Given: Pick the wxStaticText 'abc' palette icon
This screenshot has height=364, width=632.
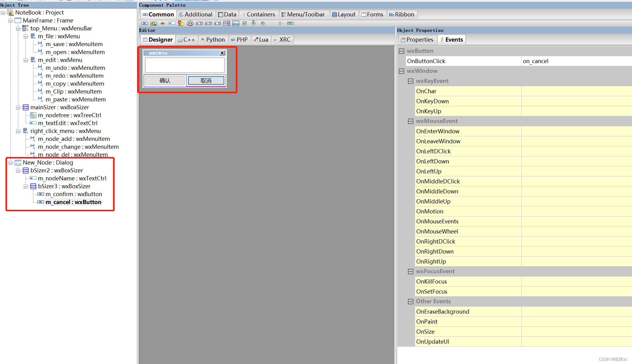Looking at the screenshot, I should pyautogui.click(x=163, y=23).
